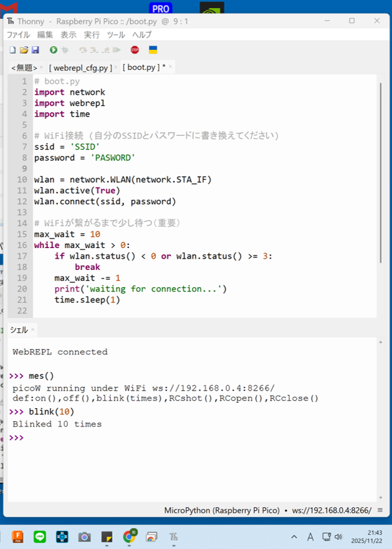Image resolution: width=392 pixels, height=549 pixels.
Task: Open LINE from the taskbar
Action: (40, 537)
